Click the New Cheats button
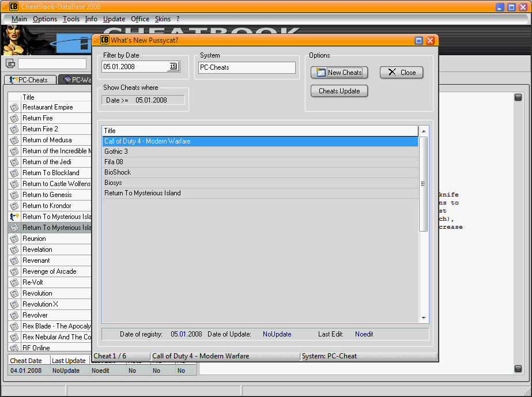532x397 pixels. pyautogui.click(x=339, y=73)
